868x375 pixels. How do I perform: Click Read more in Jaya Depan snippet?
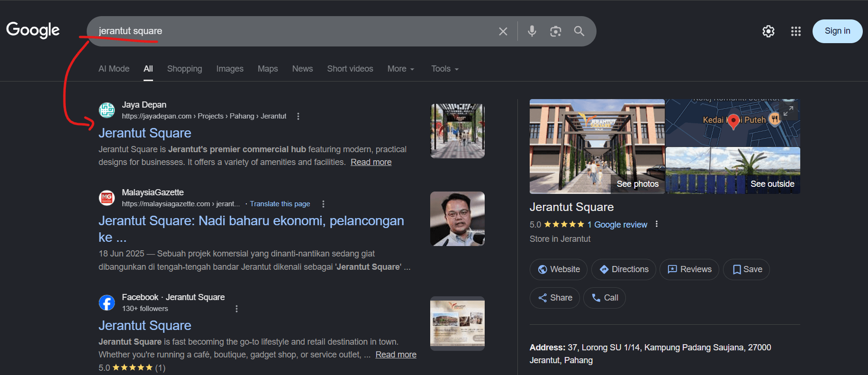(371, 162)
